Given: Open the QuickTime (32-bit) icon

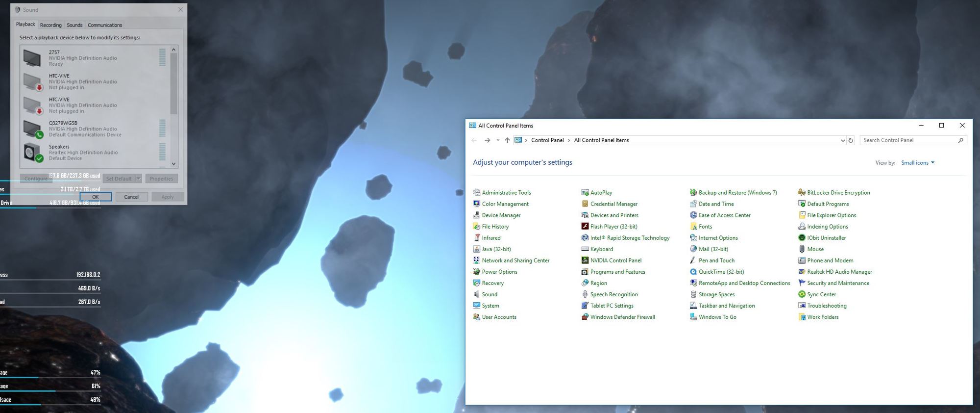Looking at the screenshot, I should coord(693,271).
